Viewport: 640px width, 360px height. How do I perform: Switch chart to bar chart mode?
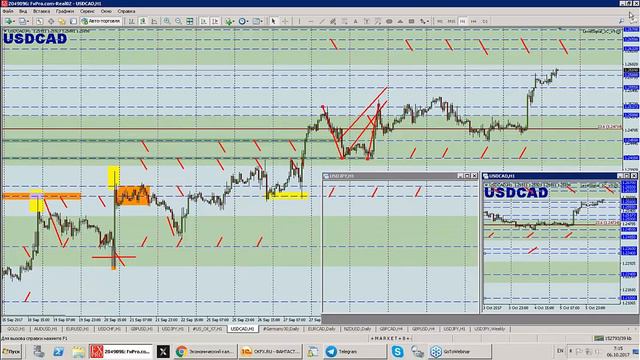pyautogui.click(x=131, y=21)
